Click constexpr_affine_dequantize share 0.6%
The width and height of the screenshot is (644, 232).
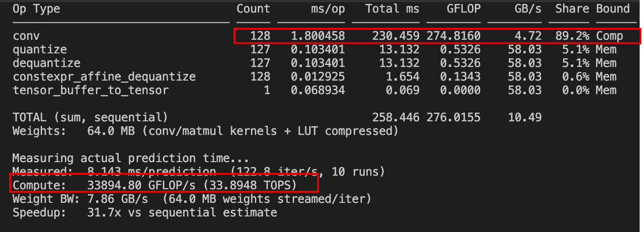(x=575, y=77)
